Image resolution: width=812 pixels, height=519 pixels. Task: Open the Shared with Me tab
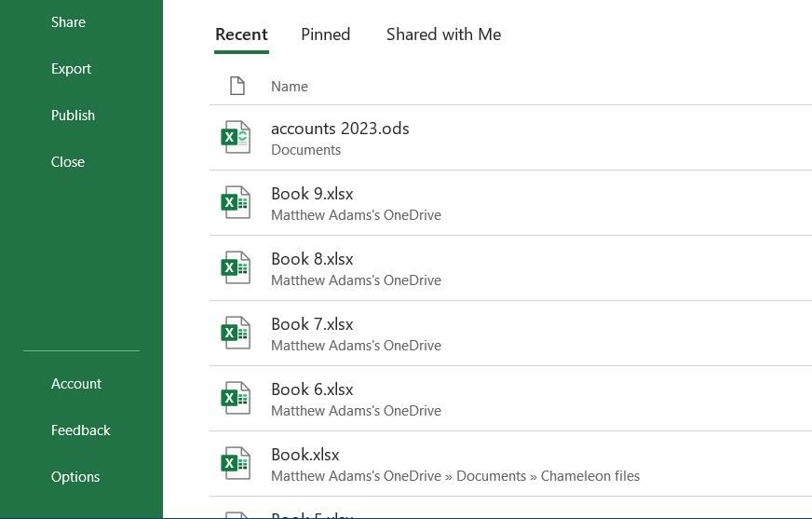pos(443,34)
